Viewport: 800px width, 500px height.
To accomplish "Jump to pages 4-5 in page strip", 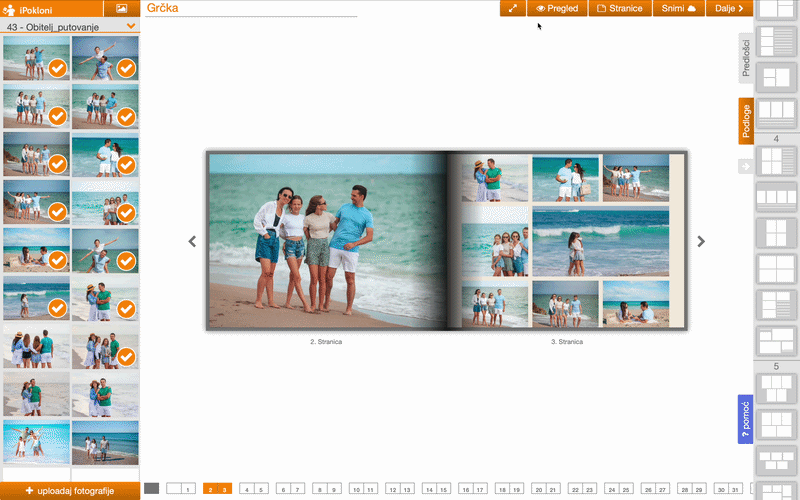I will point(254,489).
